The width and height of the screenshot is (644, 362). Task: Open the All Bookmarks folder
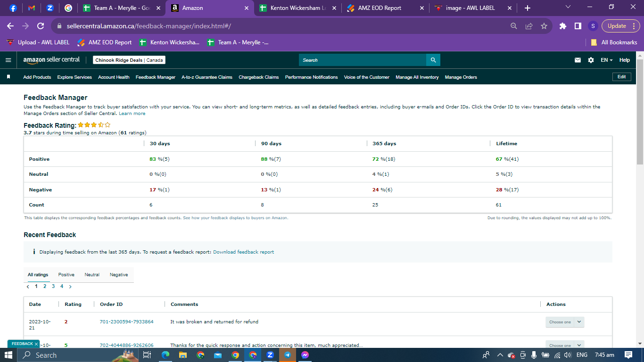[x=614, y=42]
